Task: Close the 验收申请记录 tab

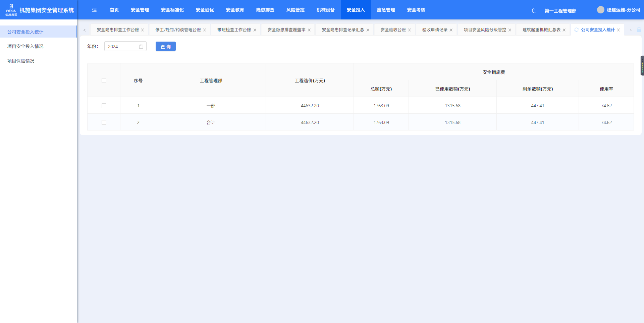Action: pyautogui.click(x=451, y=30)
